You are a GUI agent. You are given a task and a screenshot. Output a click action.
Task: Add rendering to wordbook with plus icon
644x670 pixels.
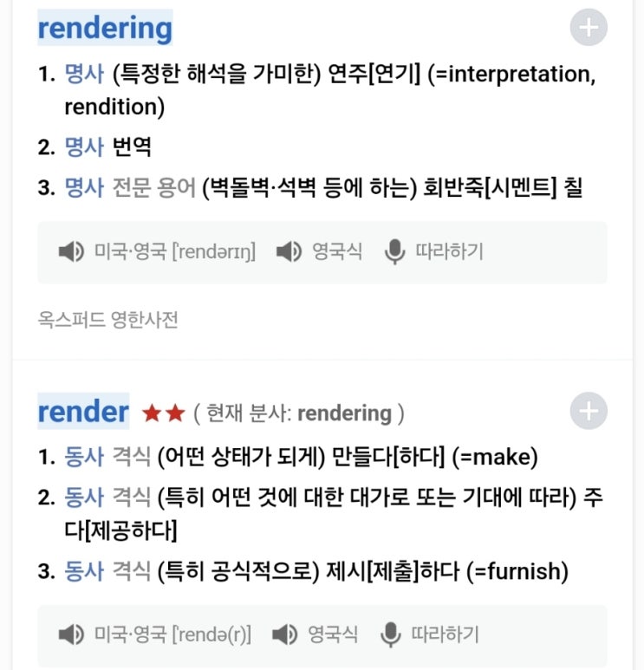[589, 28]
